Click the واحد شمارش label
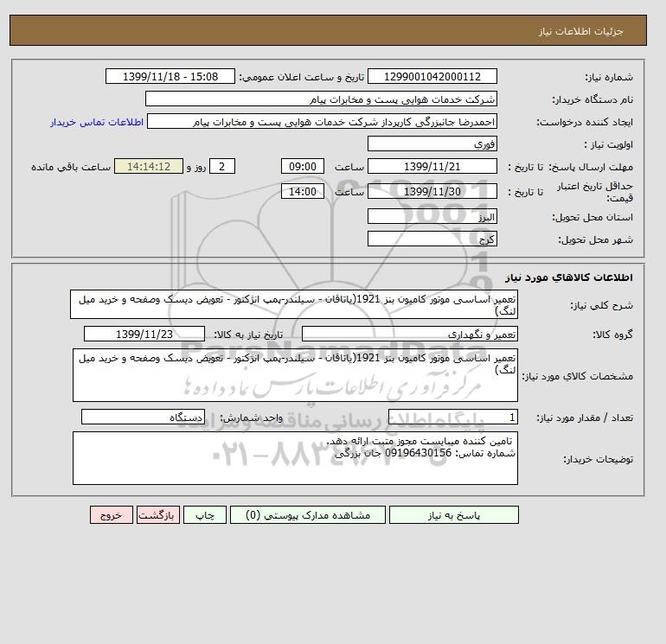The image size is (666, 644). (x=251, y=418)
